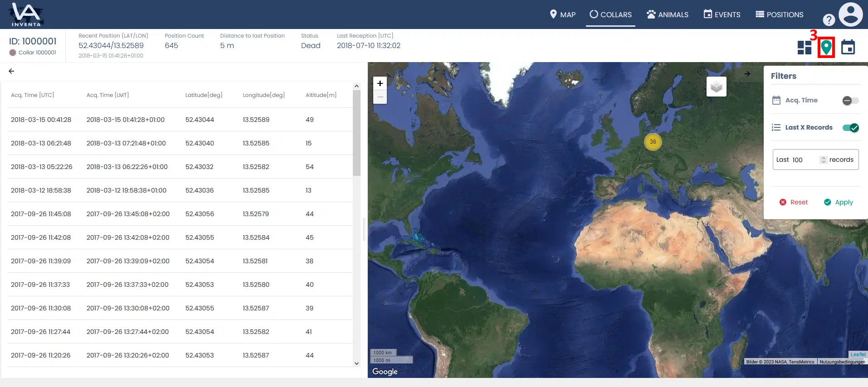This screenshot has height=387, width=868.
Task: Open the EVENTS page
Action: pyautogui.click(x=722, y=15)
